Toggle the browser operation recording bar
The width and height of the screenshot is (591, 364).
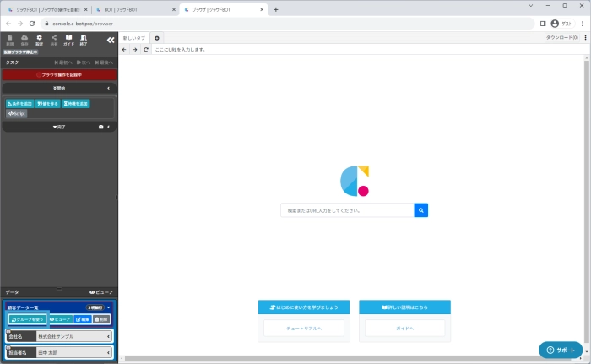pyautogui.click(x=57, y=74)
